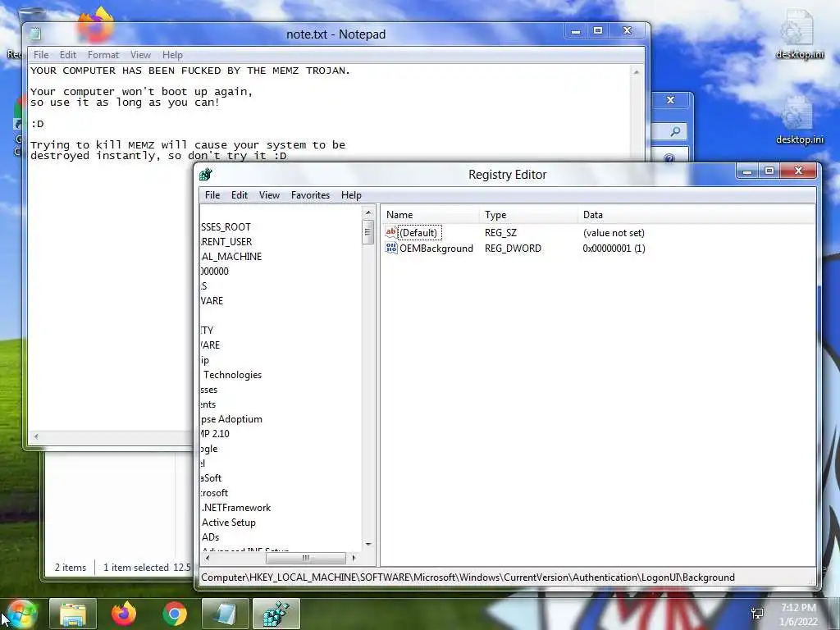Switch to Notepad taskbar button

tap(226, 614)
